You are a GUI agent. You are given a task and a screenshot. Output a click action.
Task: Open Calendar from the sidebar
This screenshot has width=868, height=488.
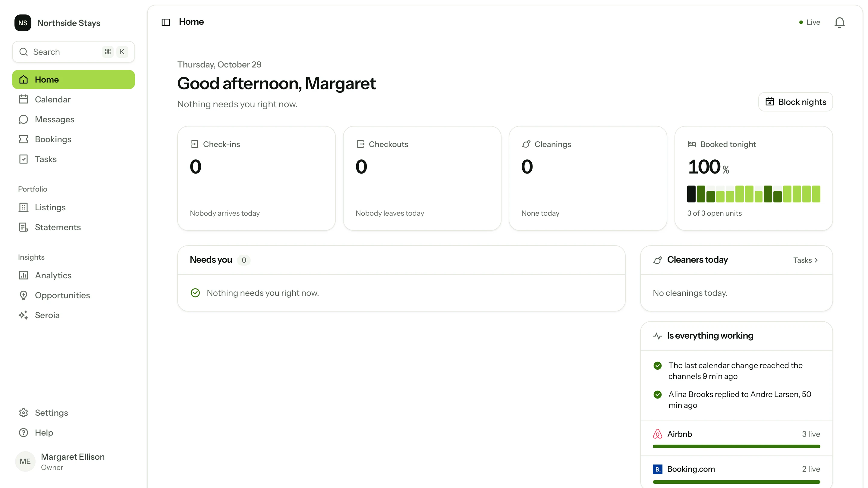click(74, 99)
